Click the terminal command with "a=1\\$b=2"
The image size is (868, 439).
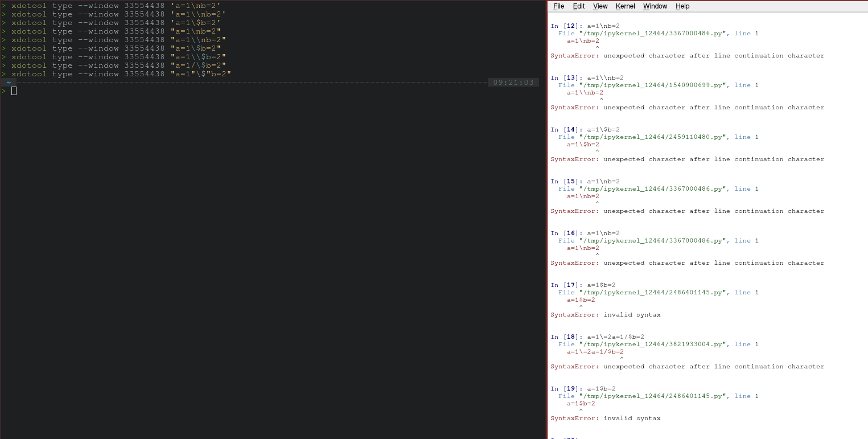click(x=118, y=57)
